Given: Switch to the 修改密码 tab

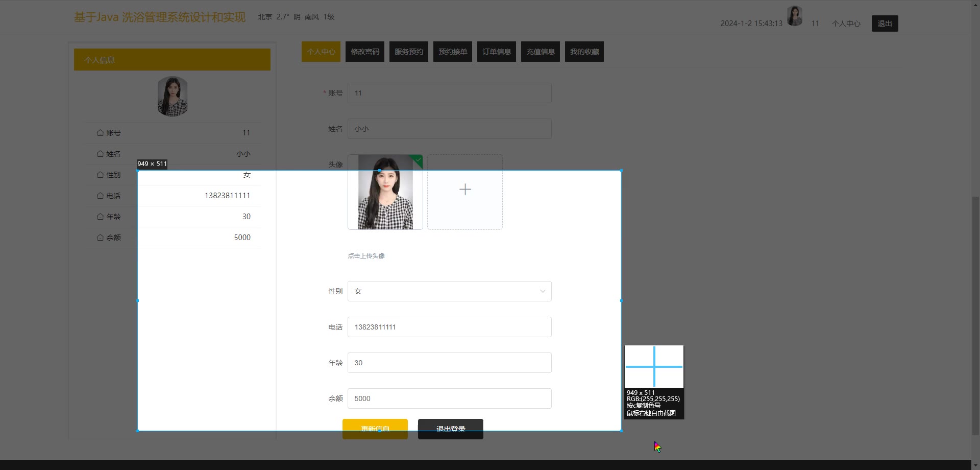Looking at the screenshot, I should point(364,52).
